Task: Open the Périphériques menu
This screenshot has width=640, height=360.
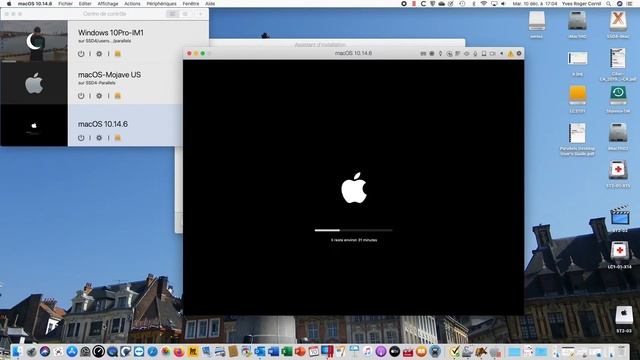Action: (x=161, y=4)
